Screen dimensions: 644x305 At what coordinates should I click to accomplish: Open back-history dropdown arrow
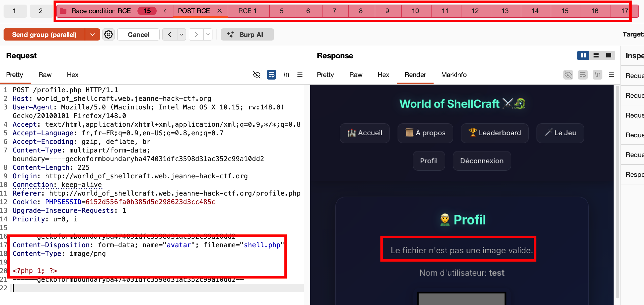click(182, 34)
